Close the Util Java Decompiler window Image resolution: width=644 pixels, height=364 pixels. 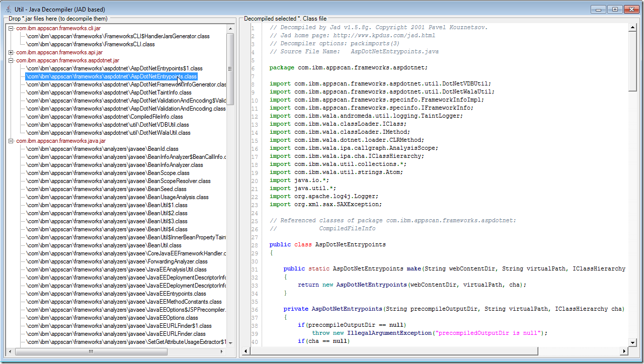point(631,9)
